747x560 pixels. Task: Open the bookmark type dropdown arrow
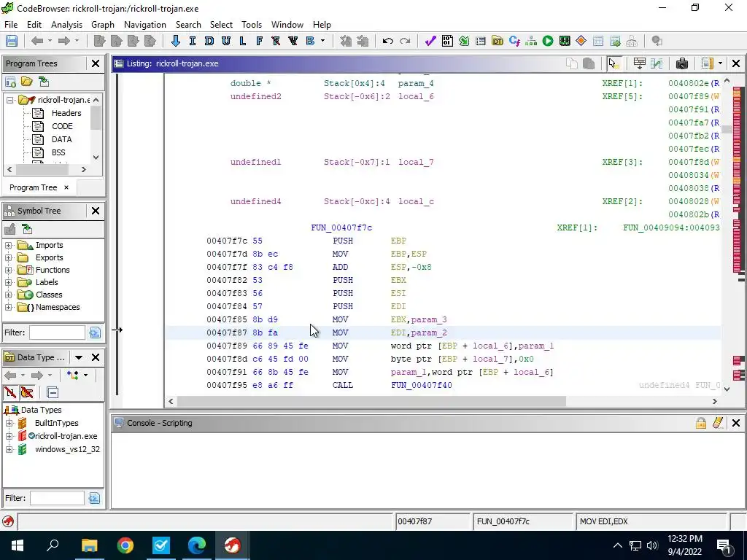(322, 41)
